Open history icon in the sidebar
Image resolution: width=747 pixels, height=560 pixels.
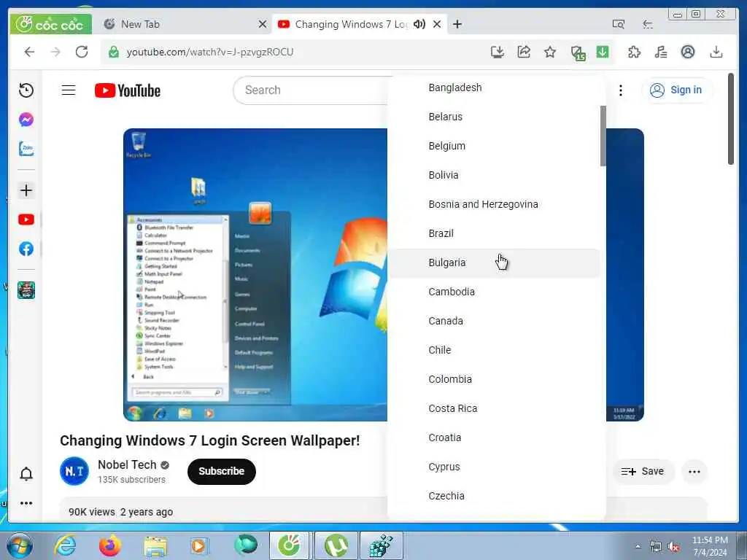26,90
